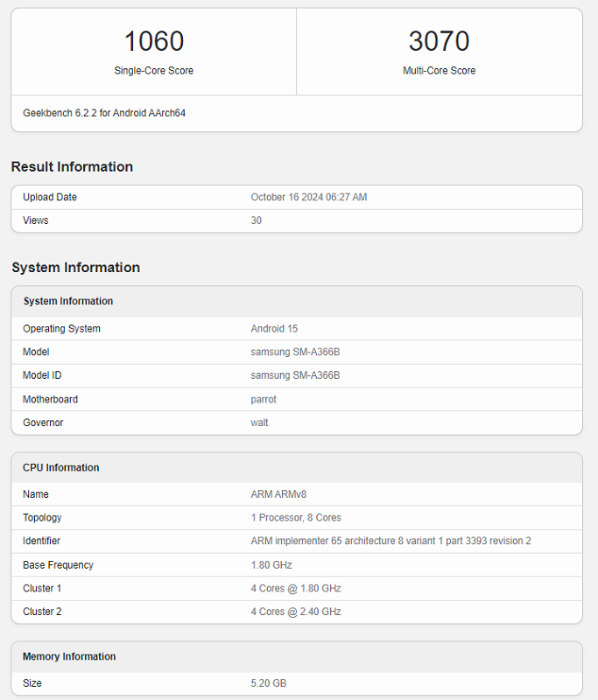Click the walt governor value
This screenshot has height=700, width=598.
pyautogui.click(x=260, y=423)
